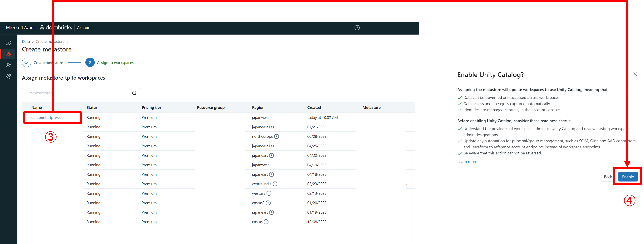This screenshot has width=644, height=244.
Task: Click info icon next to eastus2
Action: point(268,203)
